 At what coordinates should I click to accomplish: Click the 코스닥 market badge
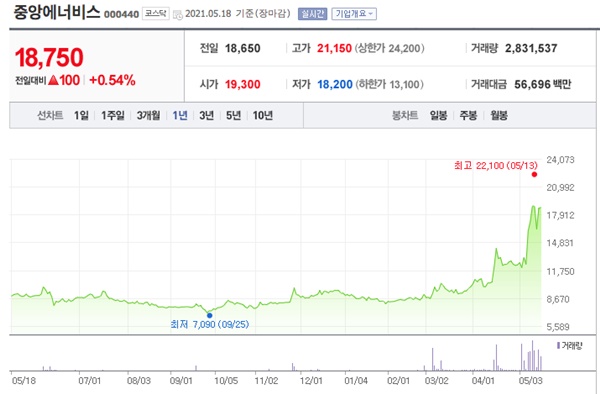point(156,14)
